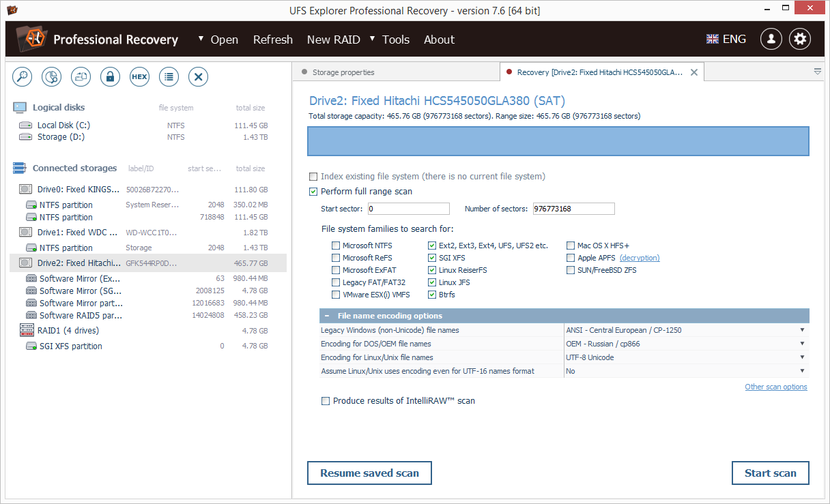Click the Connected storages server icon

19,168
